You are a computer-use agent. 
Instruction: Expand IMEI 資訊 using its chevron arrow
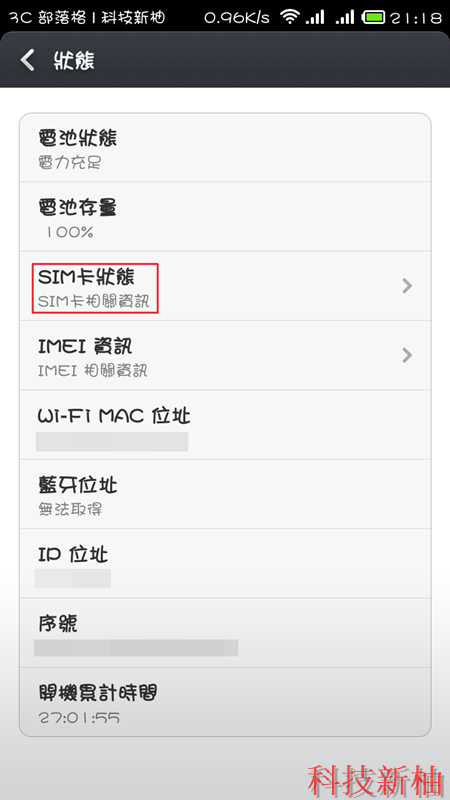pos(407,355)
